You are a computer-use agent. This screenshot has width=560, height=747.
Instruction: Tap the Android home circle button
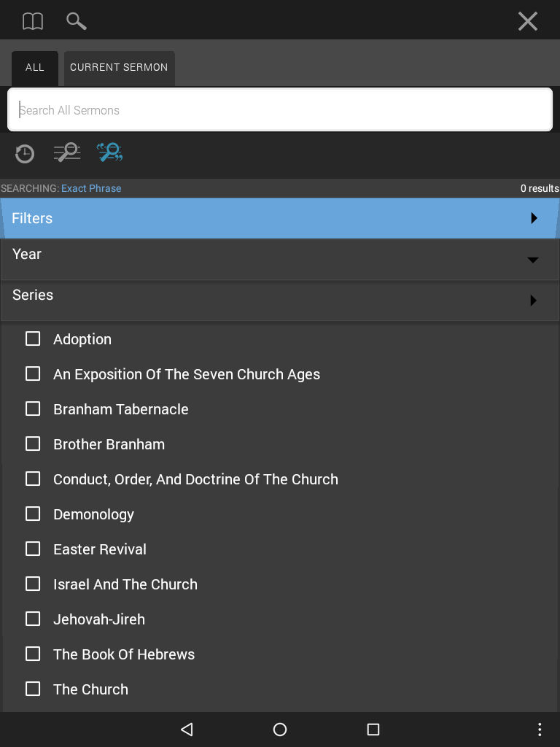[x=280, y=729]
